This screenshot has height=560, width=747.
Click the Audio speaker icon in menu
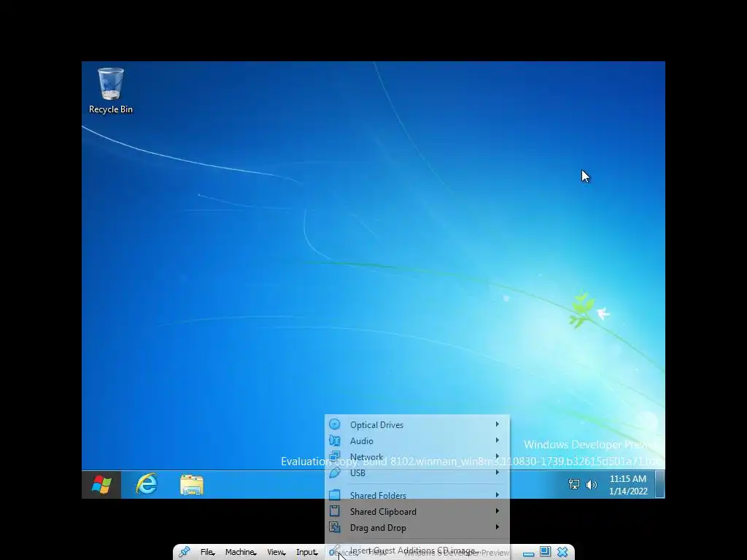(x=335, y=440)
